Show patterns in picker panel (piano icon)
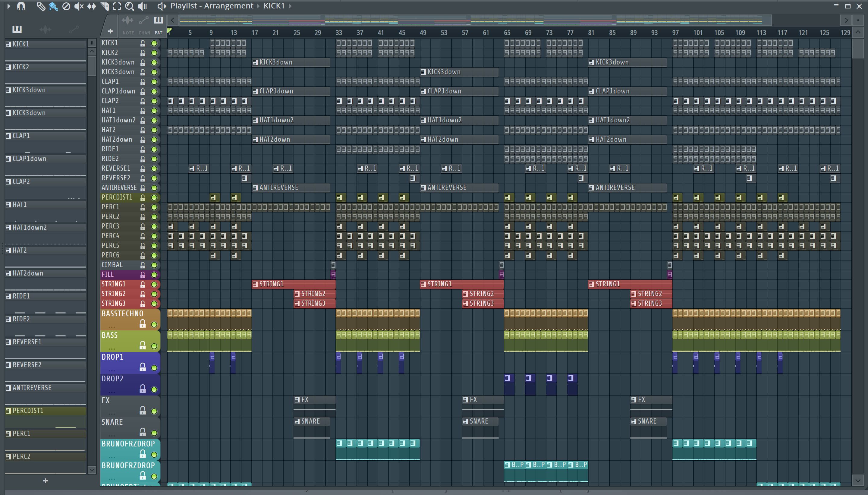The height and width of the screenshot is (495, 868). (x=17, y=29)
